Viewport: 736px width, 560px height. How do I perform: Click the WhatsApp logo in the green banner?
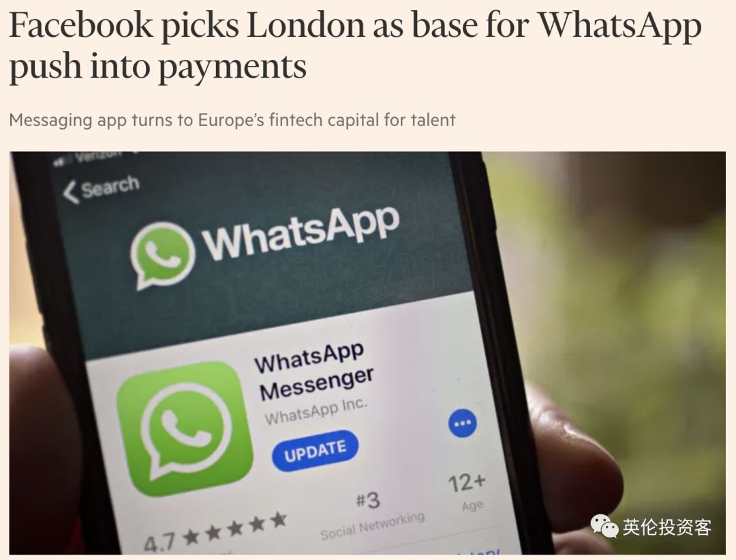point(162,256)
